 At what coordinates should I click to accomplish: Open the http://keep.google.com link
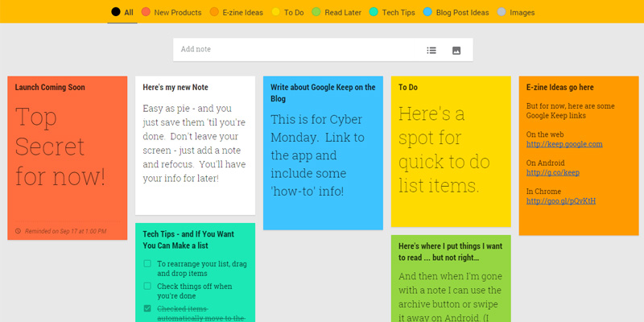pos(564,144)
